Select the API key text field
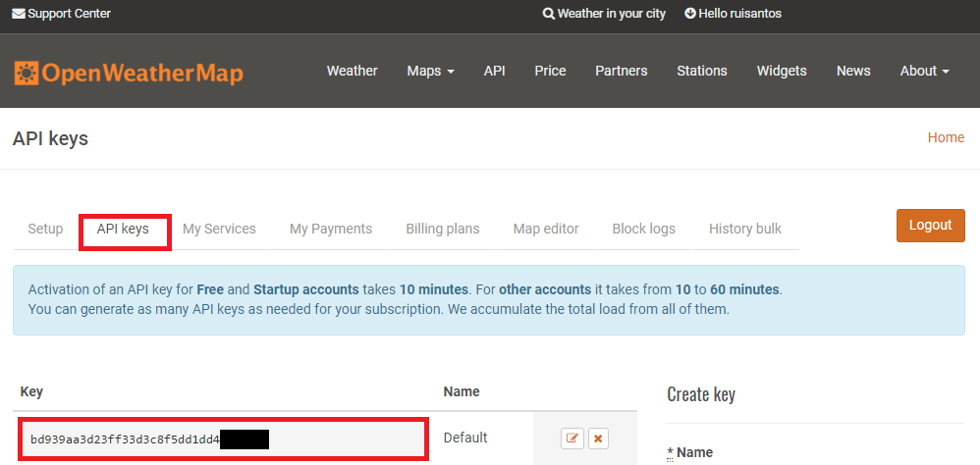This screenshot has width=980, height=465. pos(223,439)
